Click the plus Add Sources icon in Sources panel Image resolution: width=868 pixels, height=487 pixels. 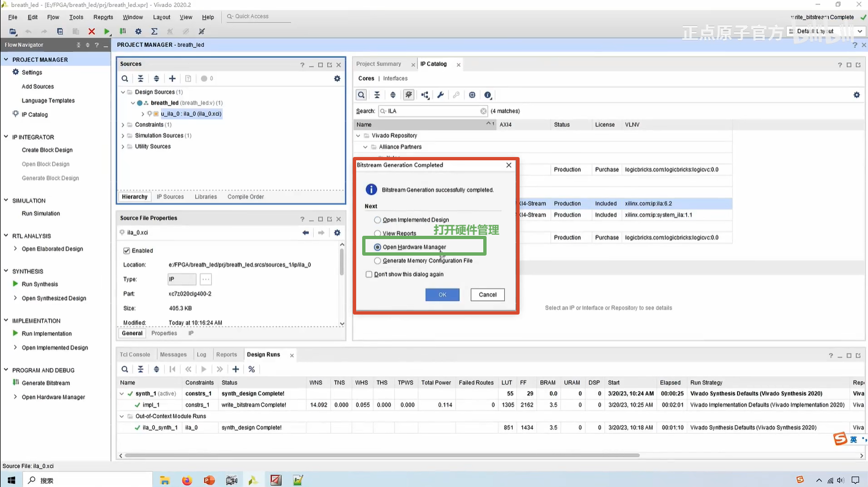[x=172, y=79]
